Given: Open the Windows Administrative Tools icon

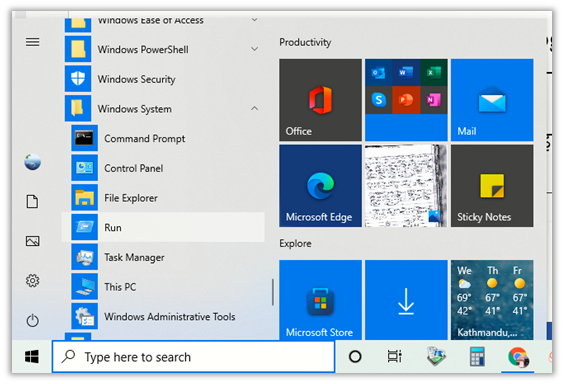Looking at the screenshot, I should point(85,316).
